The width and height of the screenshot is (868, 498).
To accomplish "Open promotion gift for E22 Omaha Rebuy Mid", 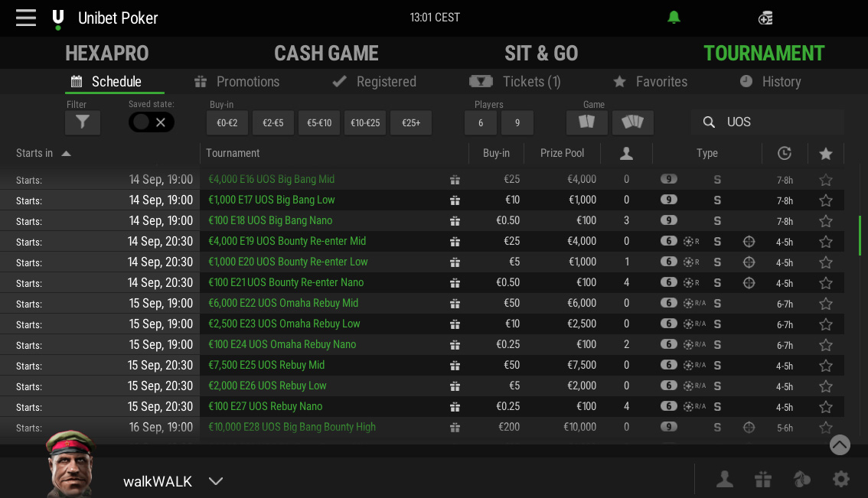I will (455, 304).
